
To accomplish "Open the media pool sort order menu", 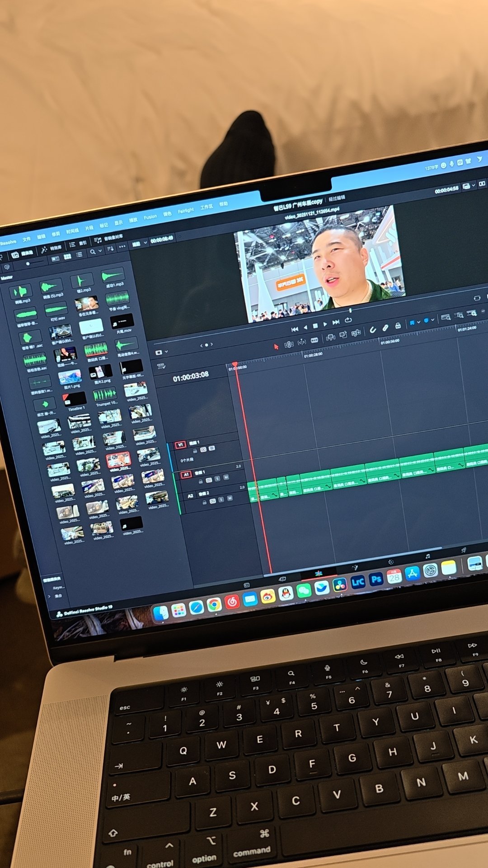I will tap(110, 250).
